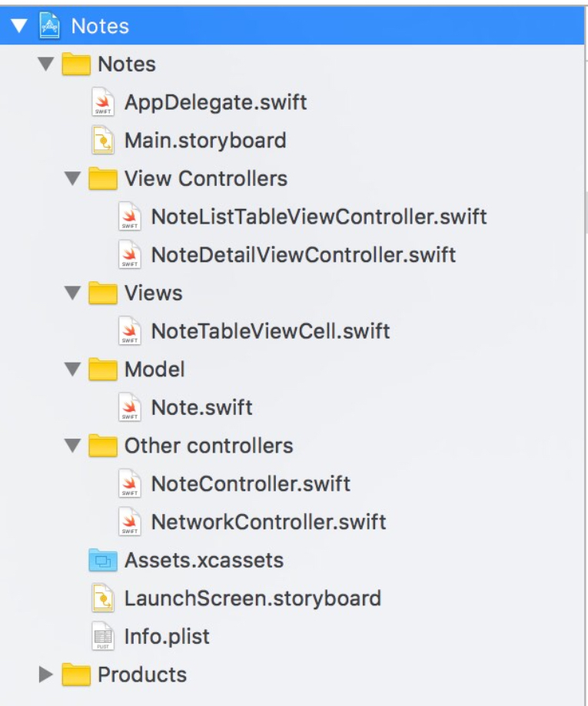Click the LaunchScreen.storyboard file icon
This screenshot has width=588, height=706.
pyautogui.click(x=103, y=598)
